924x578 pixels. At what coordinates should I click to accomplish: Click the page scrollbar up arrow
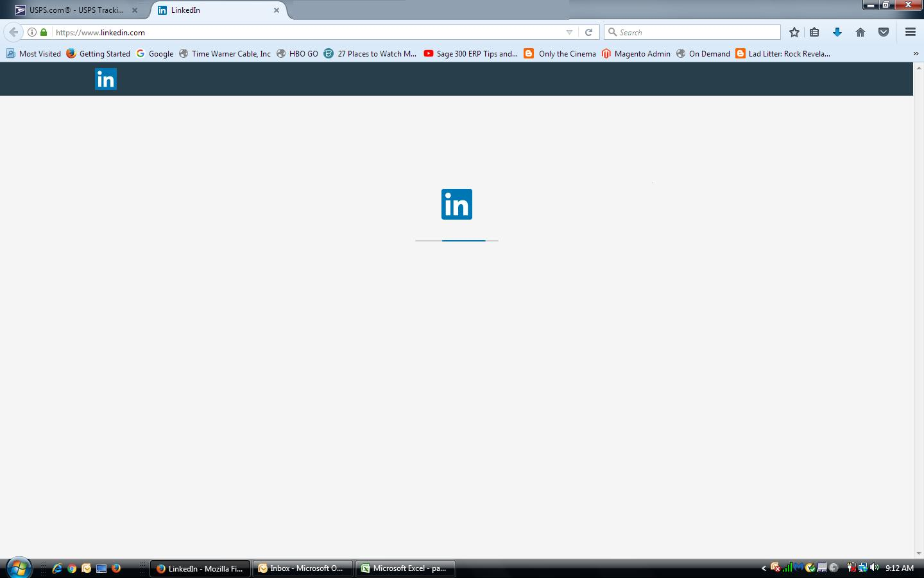(x=918, y=67)
